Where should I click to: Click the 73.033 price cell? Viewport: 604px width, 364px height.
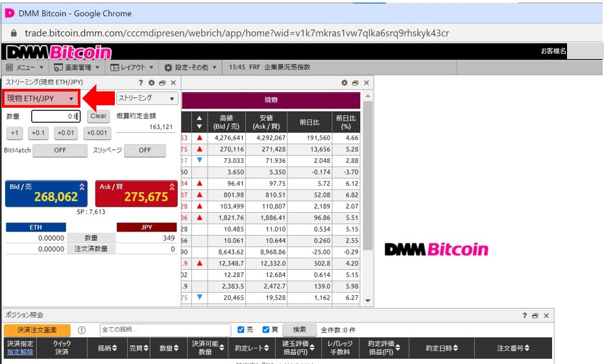[226, 161]
